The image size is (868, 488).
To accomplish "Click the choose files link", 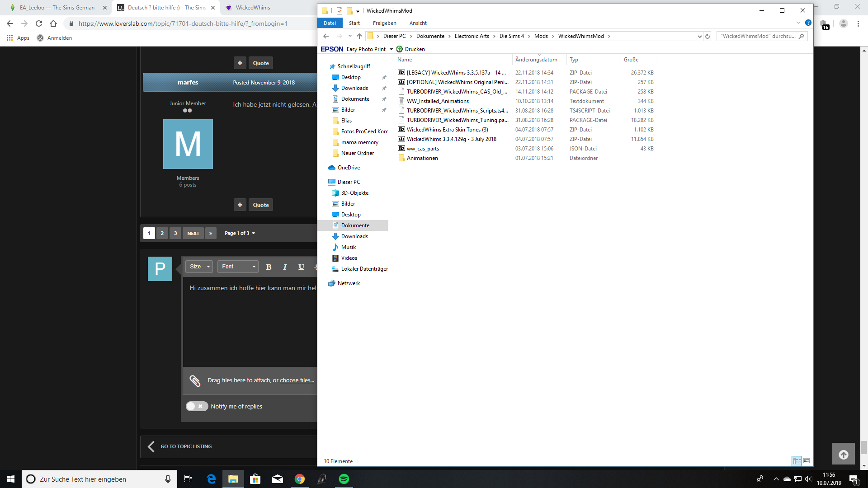I will [x=297, y=380].
